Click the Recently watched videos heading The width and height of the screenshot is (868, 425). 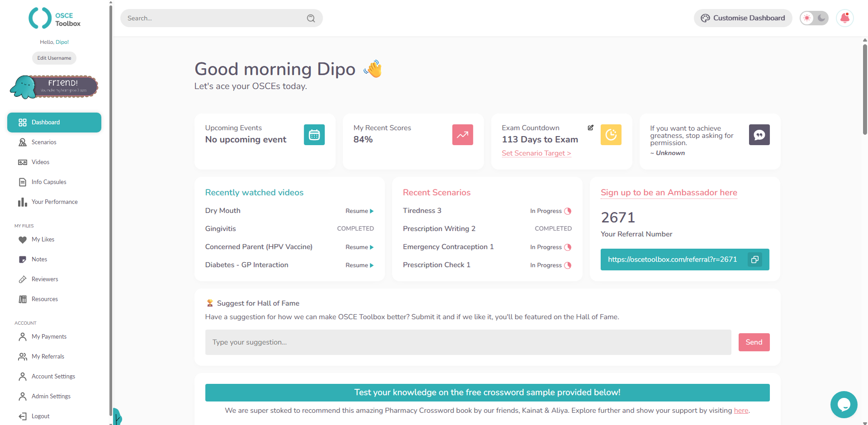(254, 193)
